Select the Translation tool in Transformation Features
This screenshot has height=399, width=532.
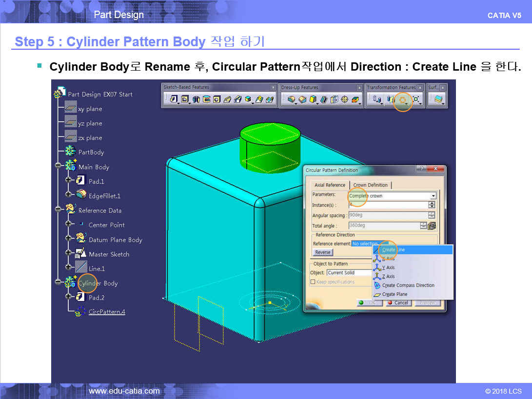pos(376,99)
